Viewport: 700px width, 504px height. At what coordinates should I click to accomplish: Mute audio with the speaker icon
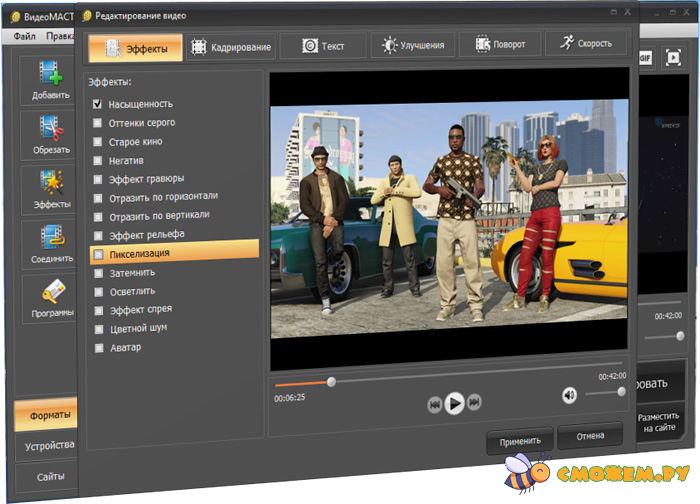[x=569, y=395]
